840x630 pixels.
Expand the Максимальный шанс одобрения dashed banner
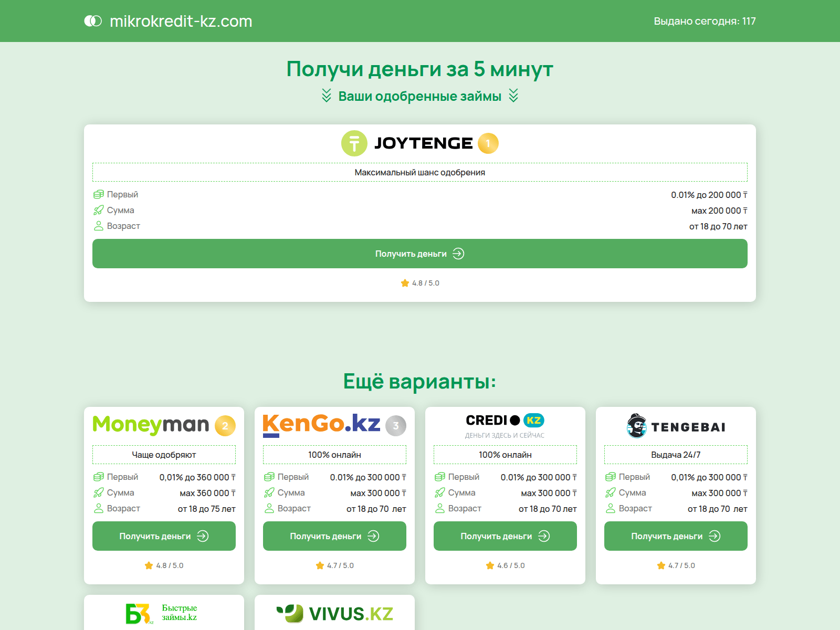(420, 172)
